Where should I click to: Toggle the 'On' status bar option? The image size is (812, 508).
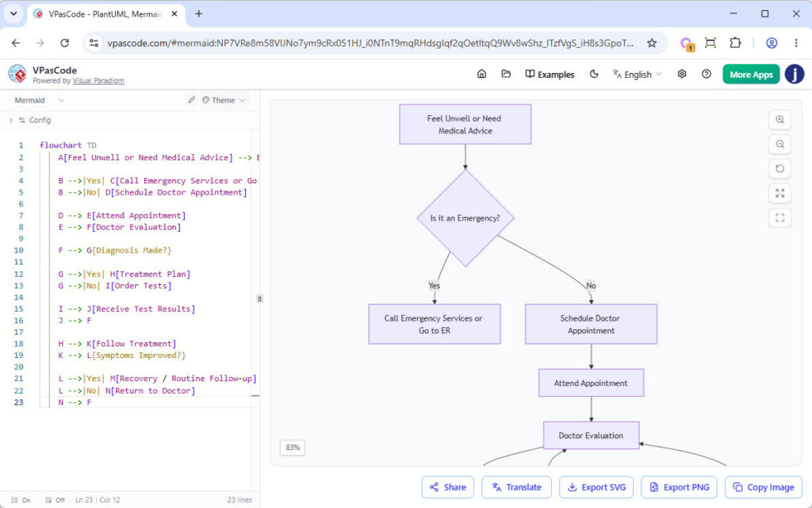(x=21, y=500)
